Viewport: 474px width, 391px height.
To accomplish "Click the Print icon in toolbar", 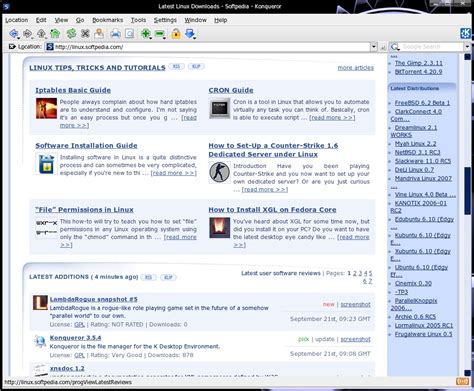I will [115, 33].
